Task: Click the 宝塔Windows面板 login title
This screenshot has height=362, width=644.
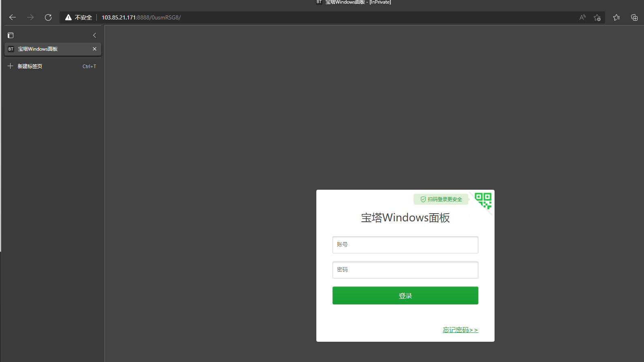Action: point(405,218)
